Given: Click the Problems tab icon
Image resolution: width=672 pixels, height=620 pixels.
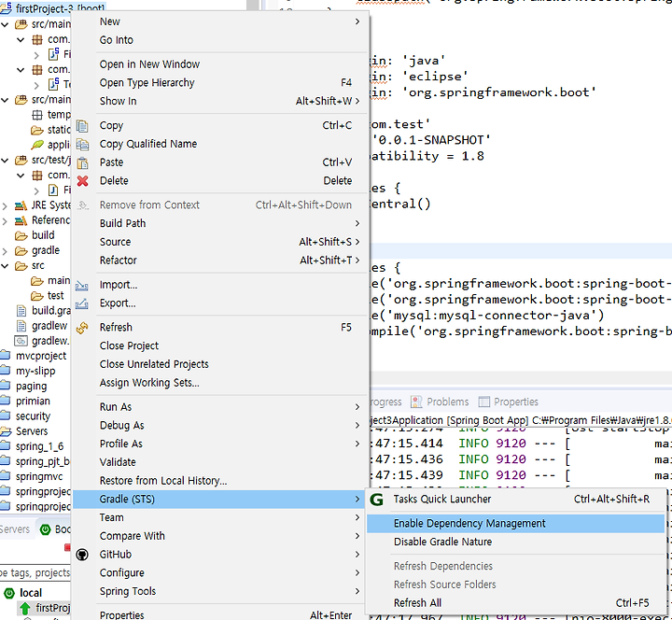Looking at the screenshot, I should (x=416, y=402).
